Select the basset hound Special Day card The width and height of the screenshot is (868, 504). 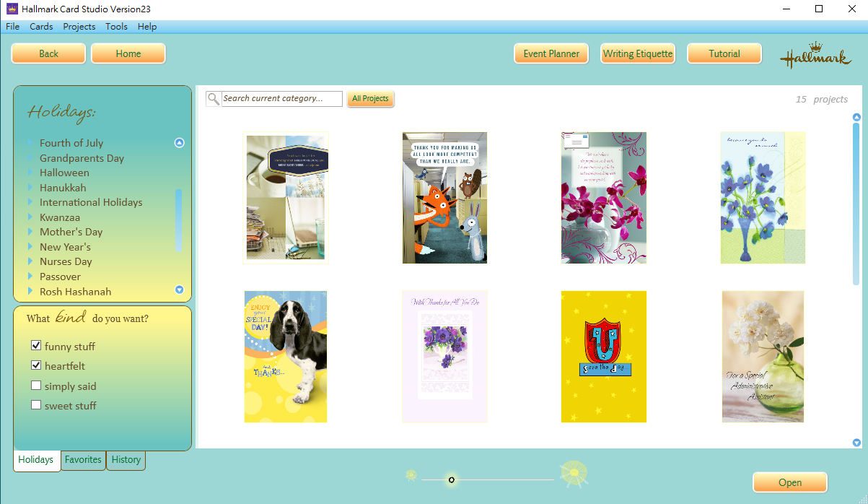(x=286, y=357)
